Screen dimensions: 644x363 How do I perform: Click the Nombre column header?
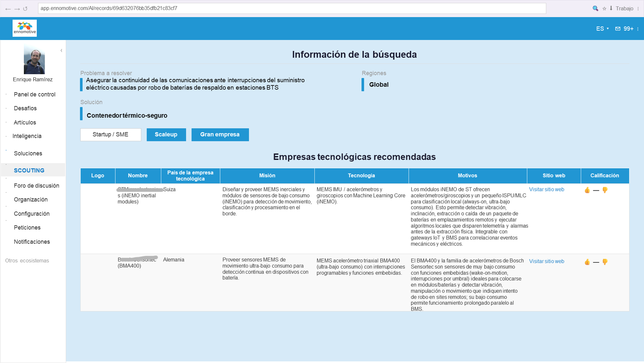point(138,176)
